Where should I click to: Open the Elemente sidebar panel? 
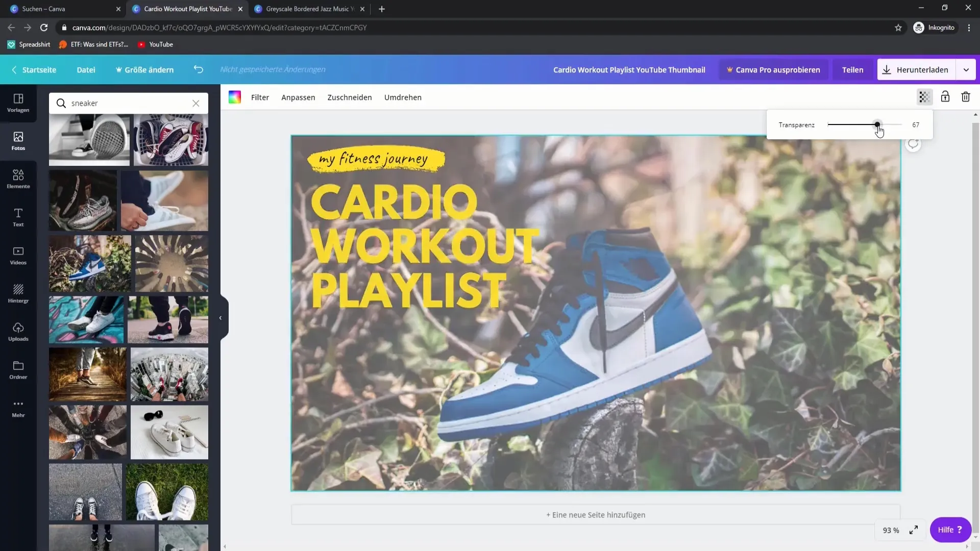[x=18, y=180]
